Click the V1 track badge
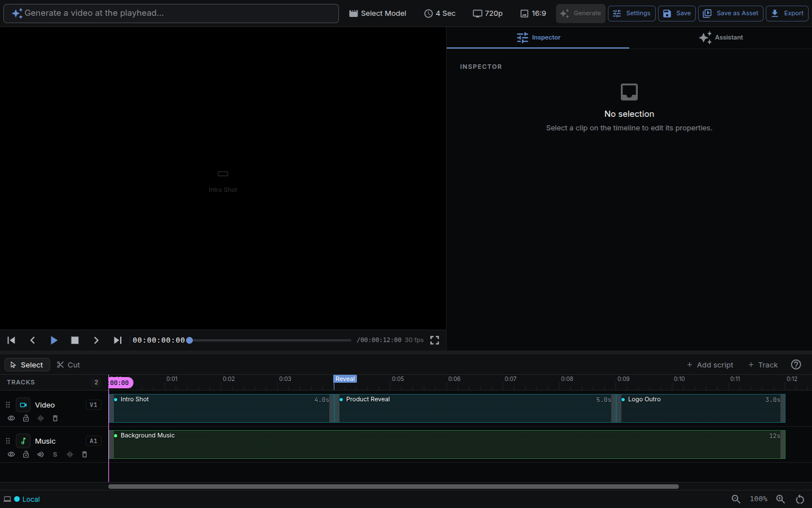This screenshot has width=812, height=508. click(94, 405)
